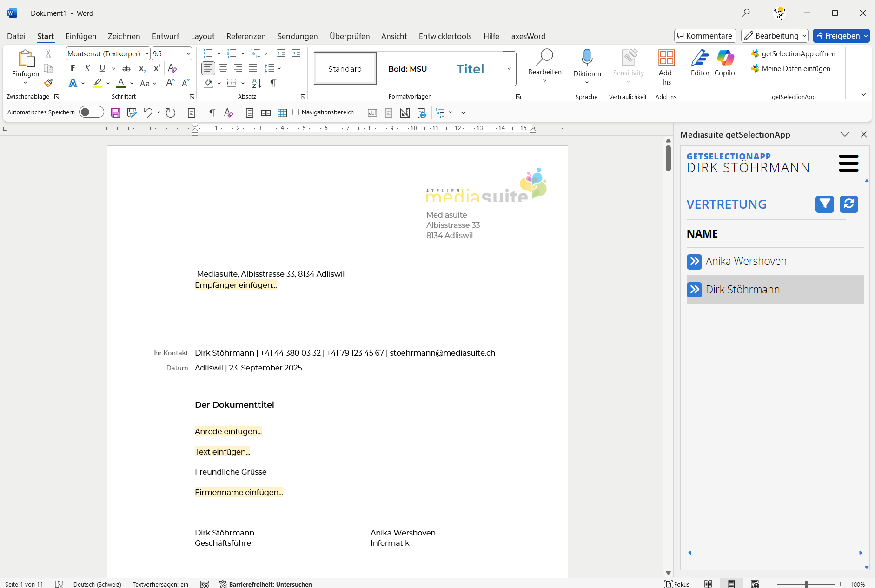Toggle bold formatting
This screenshot has height=588, width=875.
tap(73, 68)
